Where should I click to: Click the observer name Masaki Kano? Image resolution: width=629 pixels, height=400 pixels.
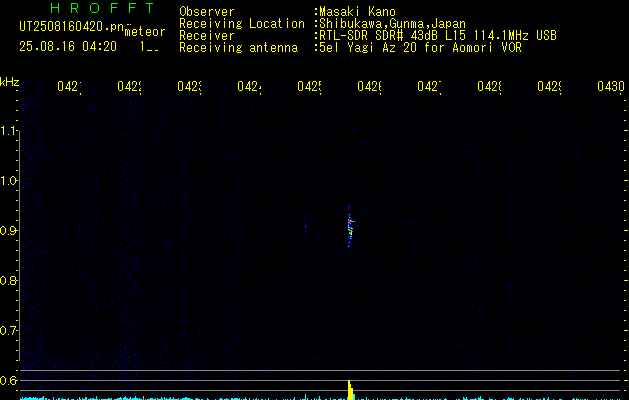(x=357, y=12)
